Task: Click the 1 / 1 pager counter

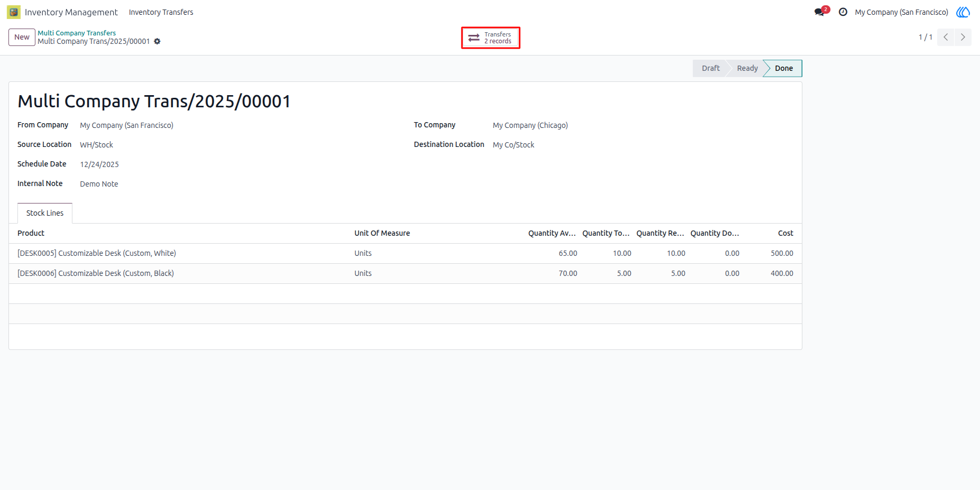Action: tap(925, 37)
